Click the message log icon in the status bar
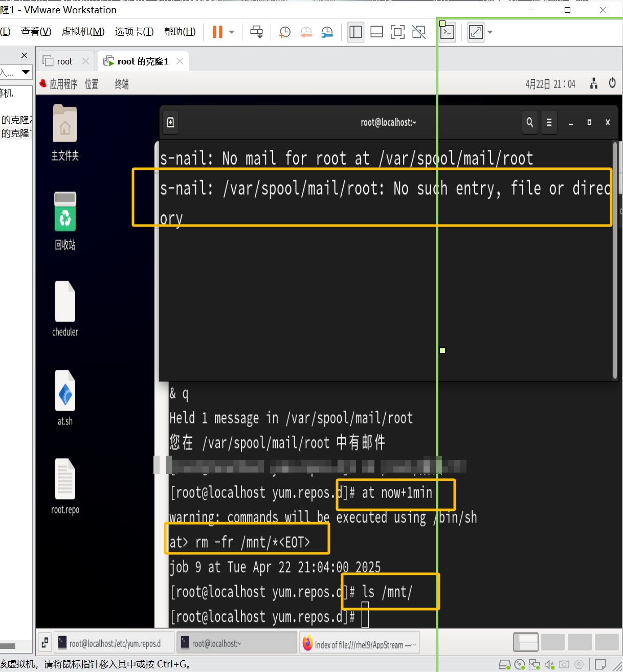The height and width of the screenshot is (672, 623). tap(601, 664)
